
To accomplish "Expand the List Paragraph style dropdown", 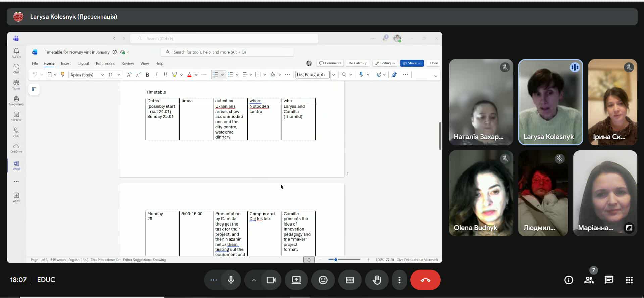I will click(x=333, y=75).
